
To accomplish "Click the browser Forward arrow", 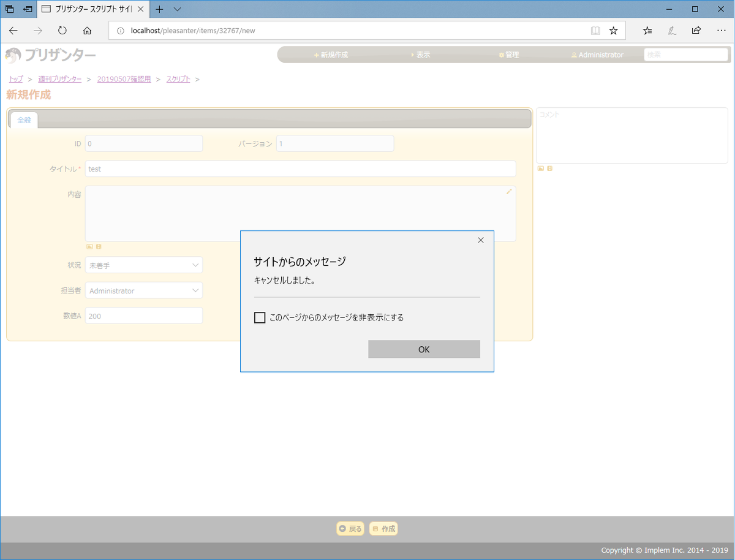I will click(38, 31).
